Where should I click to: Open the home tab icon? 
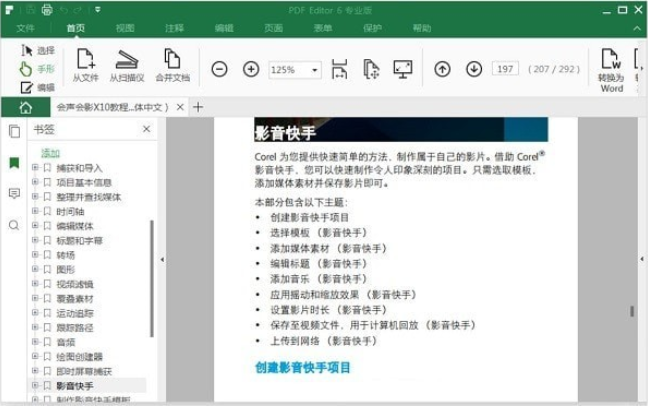click(x=26, y=107)
